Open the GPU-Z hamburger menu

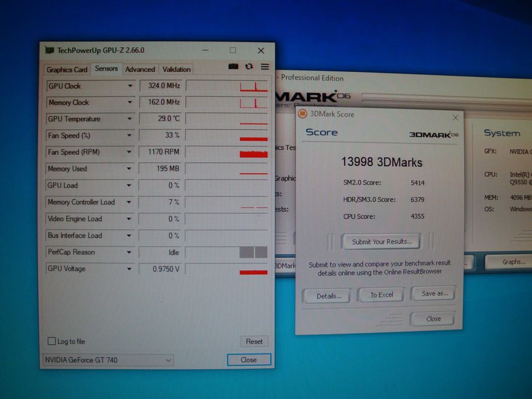click(x=265, y=67)
